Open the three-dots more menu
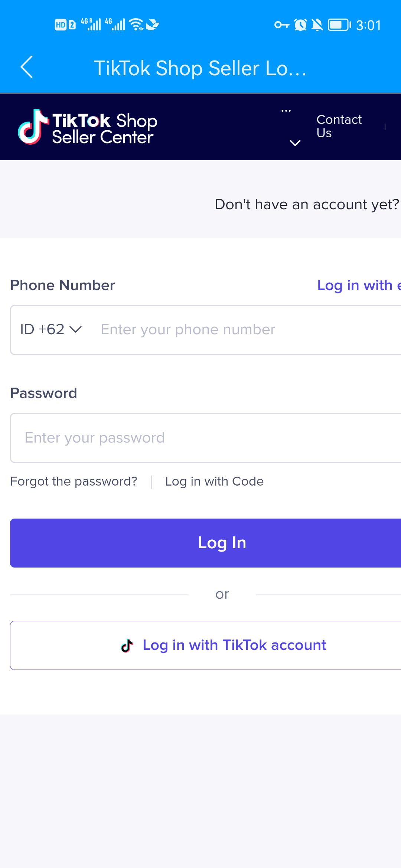The height and width of the screenshot is (868, 401). coord(286,111)
